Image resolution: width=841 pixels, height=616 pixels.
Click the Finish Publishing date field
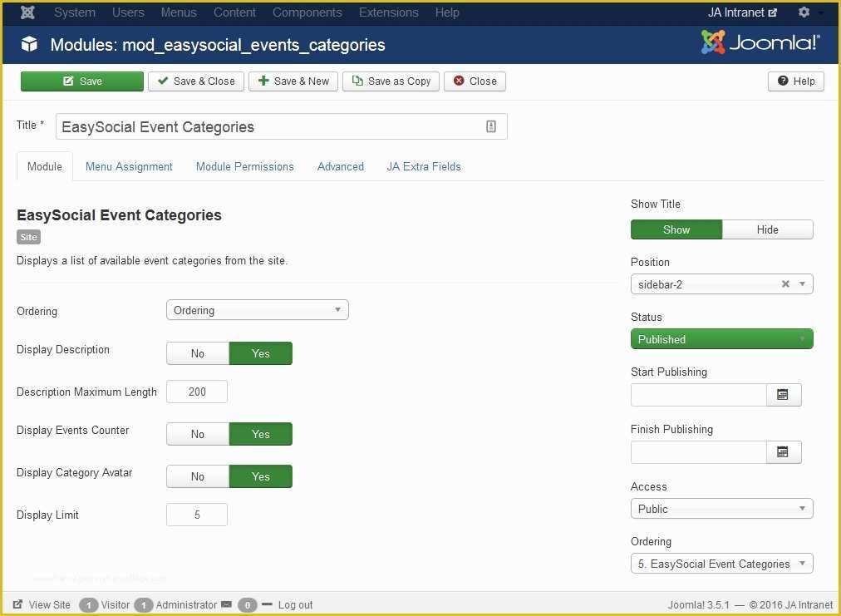coord(698,452)
